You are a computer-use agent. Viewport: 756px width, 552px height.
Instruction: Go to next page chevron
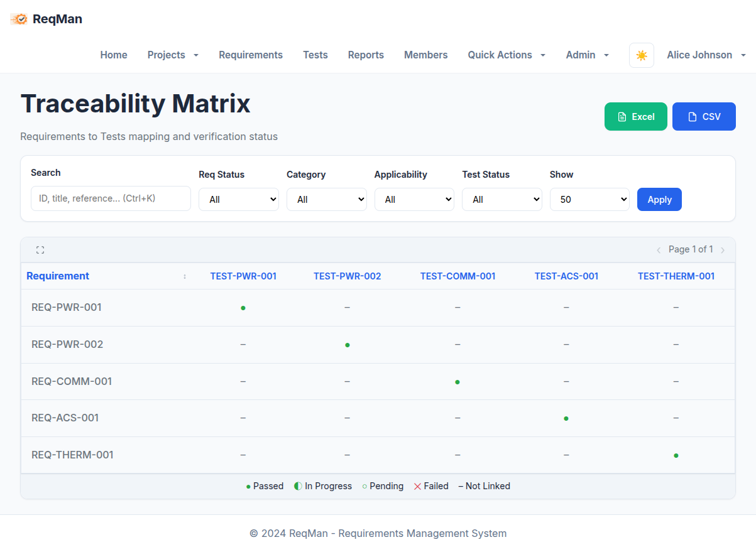pos(723,250)
